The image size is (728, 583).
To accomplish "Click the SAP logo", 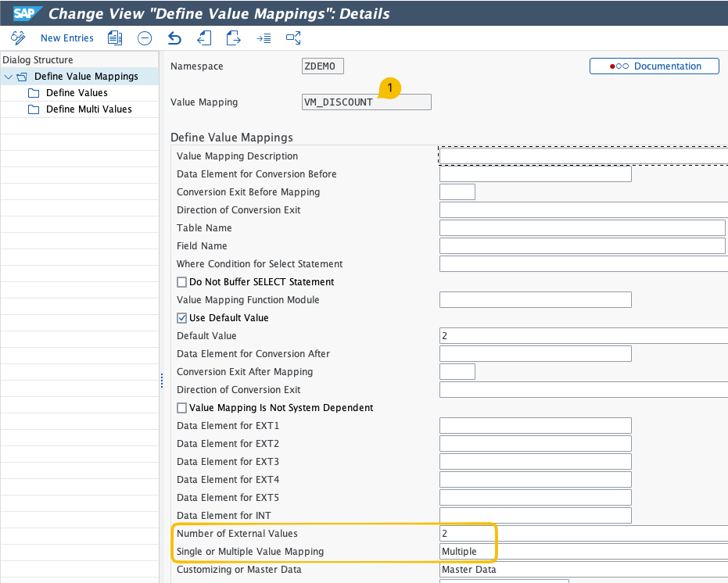I will tap(27, 13).
